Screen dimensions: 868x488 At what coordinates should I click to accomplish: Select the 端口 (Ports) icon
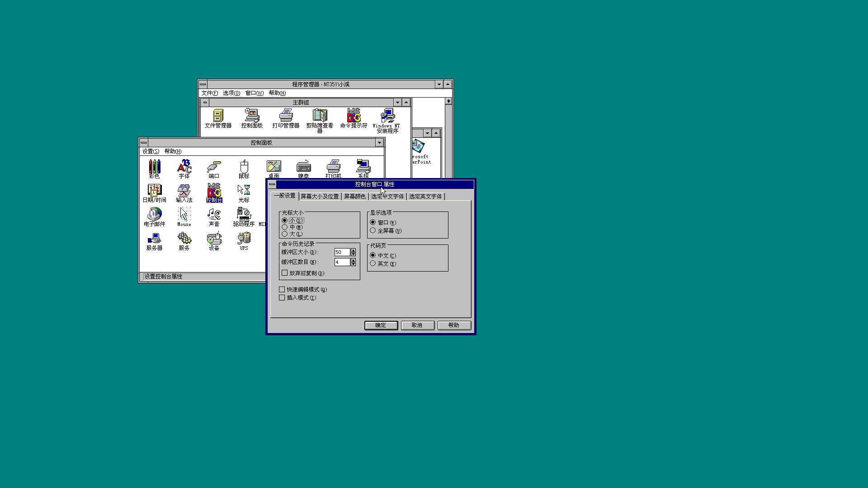(214, 166)
